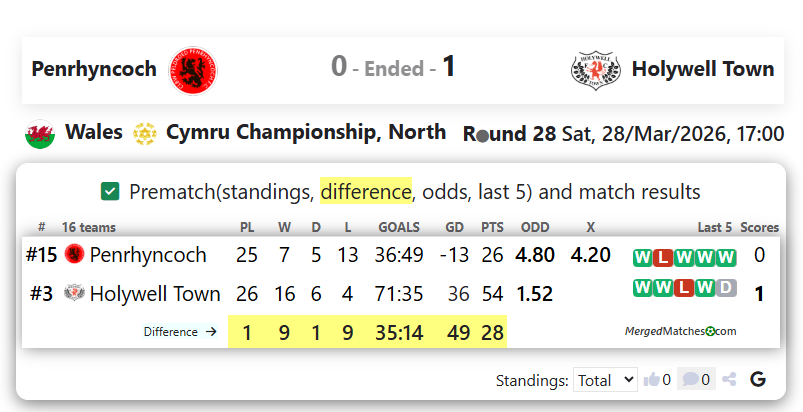803x412 pixels.
Task: Click Penrhyncoch's first 'W' last-5 badge
Action: coord(642,258)
